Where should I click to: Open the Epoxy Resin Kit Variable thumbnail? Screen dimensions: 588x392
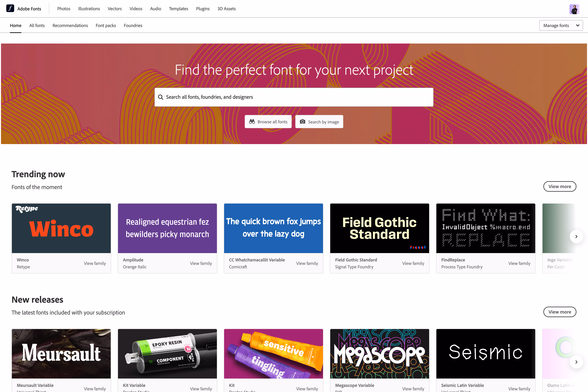167,353
